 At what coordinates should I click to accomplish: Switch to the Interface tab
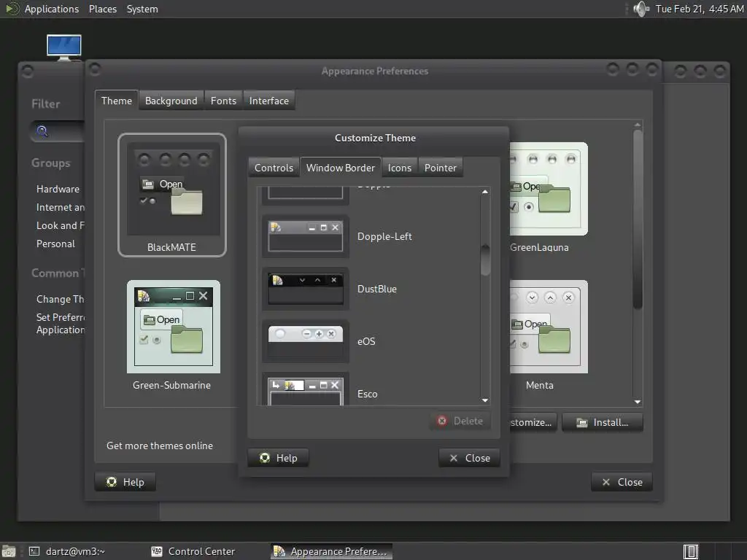pos(268,101)
